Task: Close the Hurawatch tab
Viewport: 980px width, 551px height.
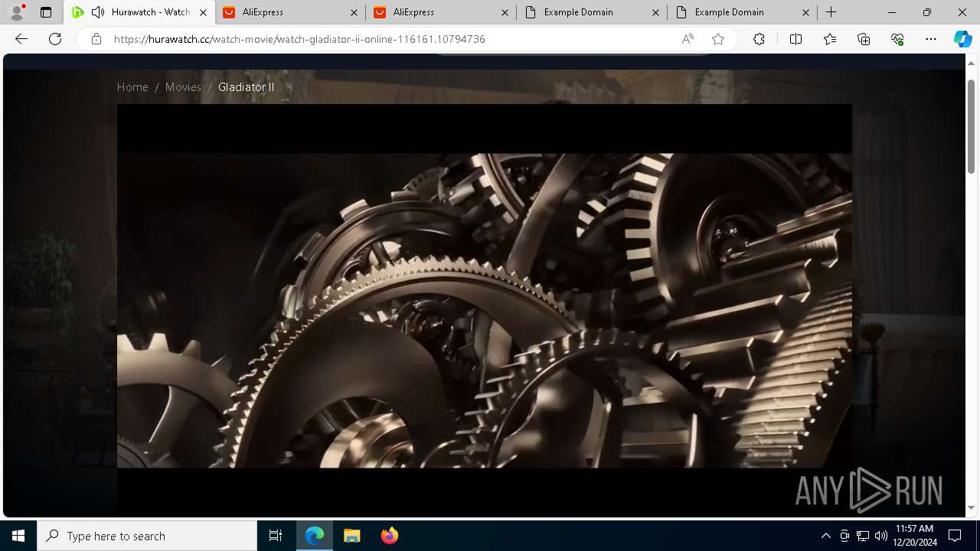Action: (203, 12)
